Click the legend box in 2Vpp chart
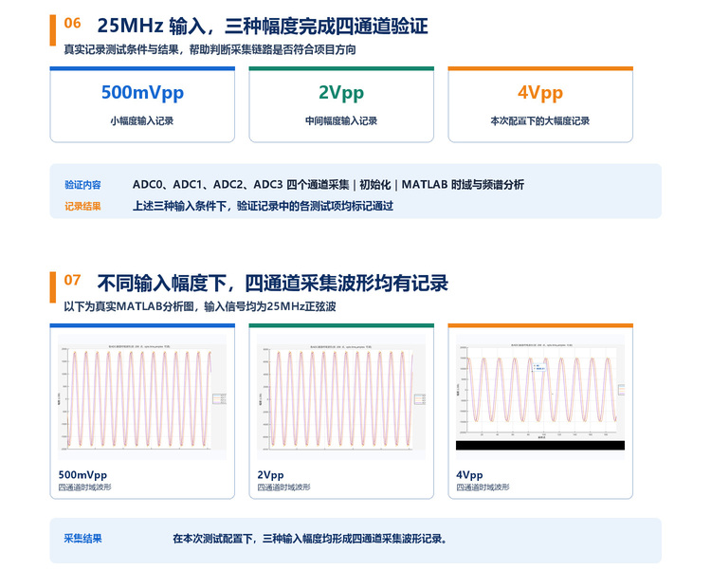 point(420,399)
